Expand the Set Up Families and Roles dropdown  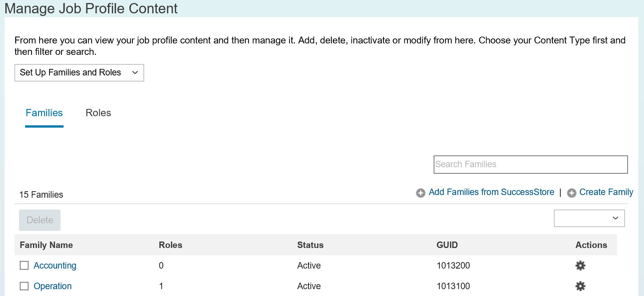point(79,73)
